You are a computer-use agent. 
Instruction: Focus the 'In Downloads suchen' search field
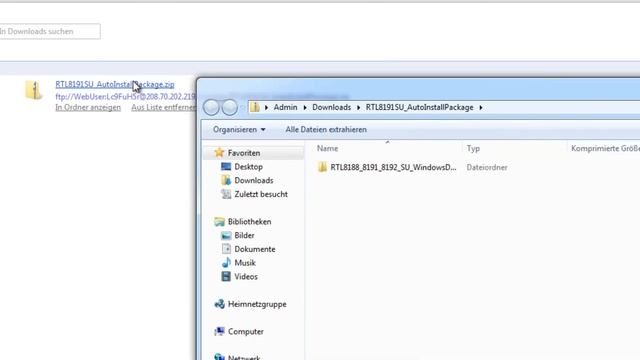(49, 31)
